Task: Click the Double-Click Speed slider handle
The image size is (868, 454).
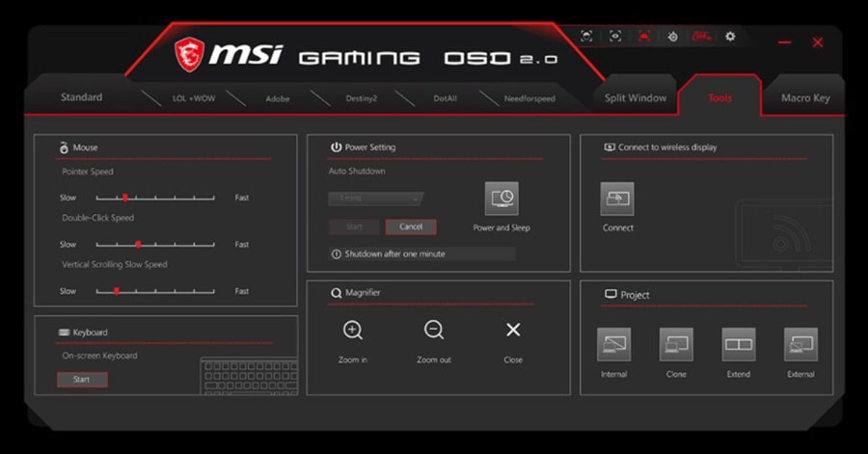Action: (138, 245)
